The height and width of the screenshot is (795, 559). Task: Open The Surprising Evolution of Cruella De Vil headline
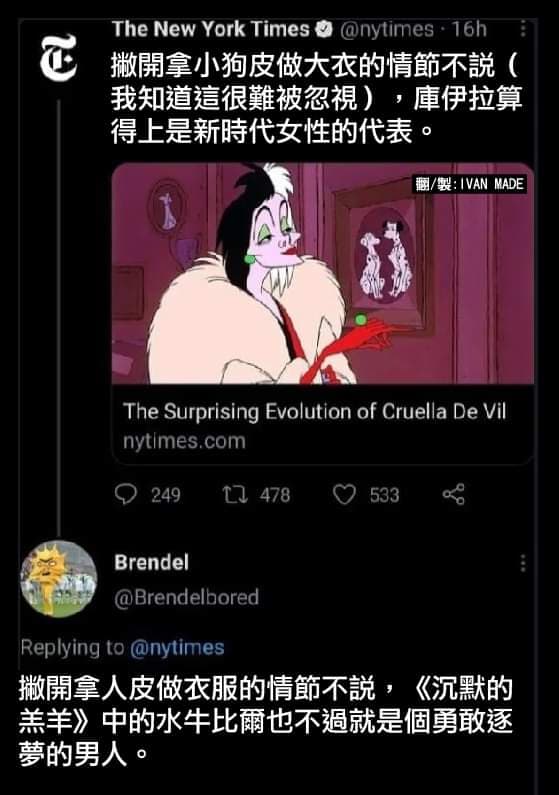315,411
